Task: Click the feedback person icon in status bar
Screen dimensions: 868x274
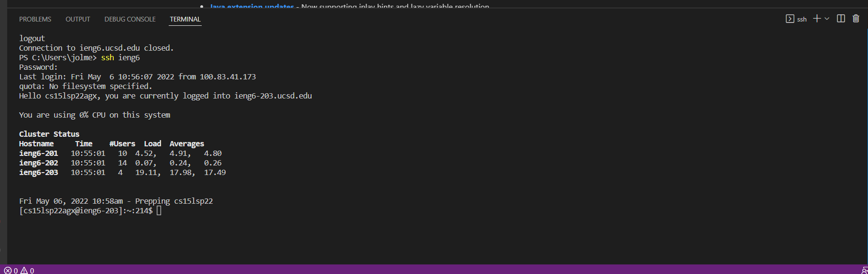Action: pyautogui.click(x=864, y=270)
